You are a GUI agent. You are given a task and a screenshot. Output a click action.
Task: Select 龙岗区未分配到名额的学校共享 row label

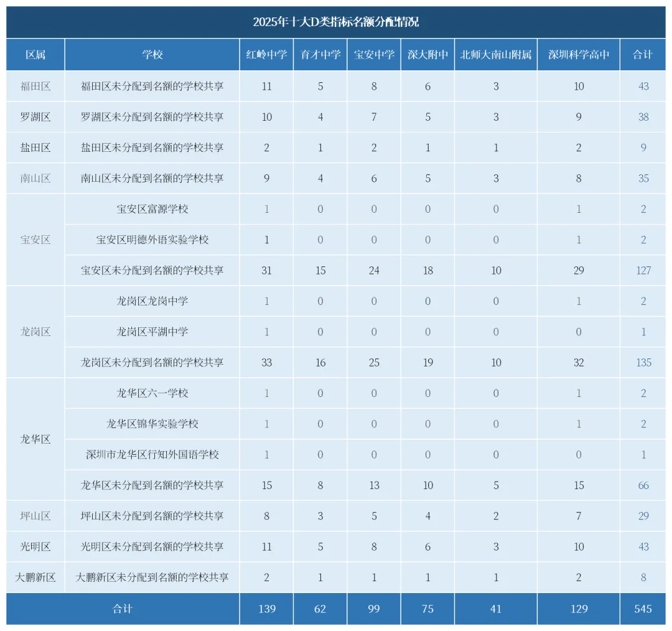pyautogui.click(x=152, y=362)
